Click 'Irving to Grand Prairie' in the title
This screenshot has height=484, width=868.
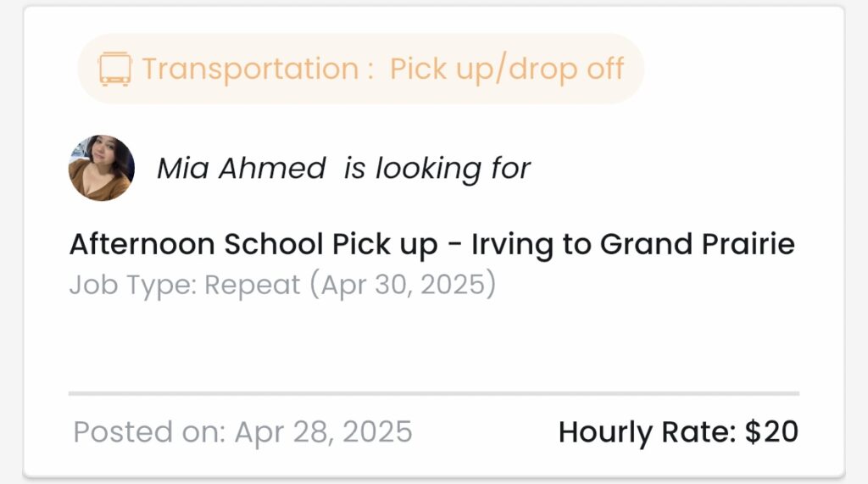point(633,244)
